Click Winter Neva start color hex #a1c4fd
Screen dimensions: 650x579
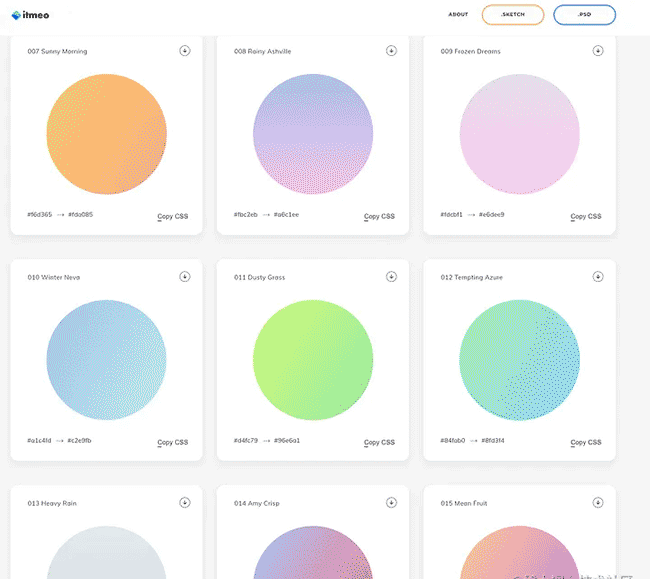tap(39, 440)
